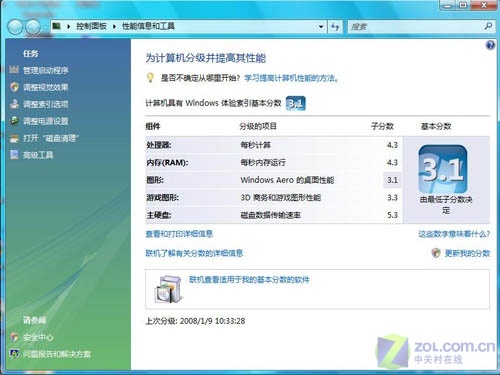The width and height of the screenshot is (500, 375).
Task: Click 磁盘数据传输速率 description text
Action: pyautogui.click(x=271, y=215)
